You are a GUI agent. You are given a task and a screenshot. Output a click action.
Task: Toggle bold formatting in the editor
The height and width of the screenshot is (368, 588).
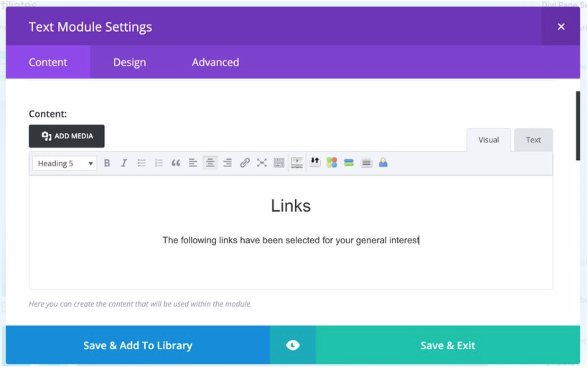107,163
